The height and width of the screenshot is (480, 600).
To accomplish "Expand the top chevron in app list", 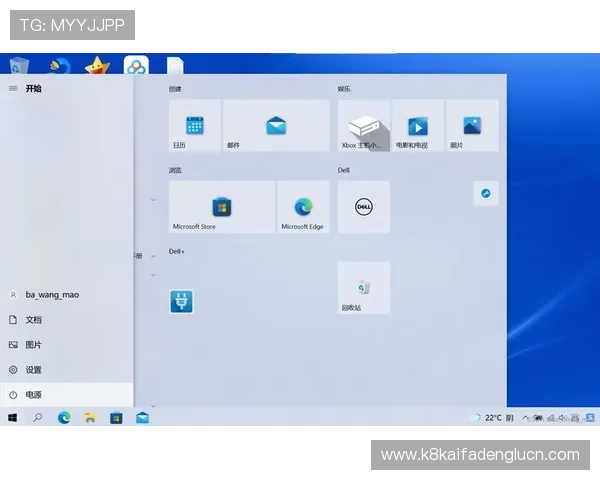I will pyautogui.click(x=153, y=200).
